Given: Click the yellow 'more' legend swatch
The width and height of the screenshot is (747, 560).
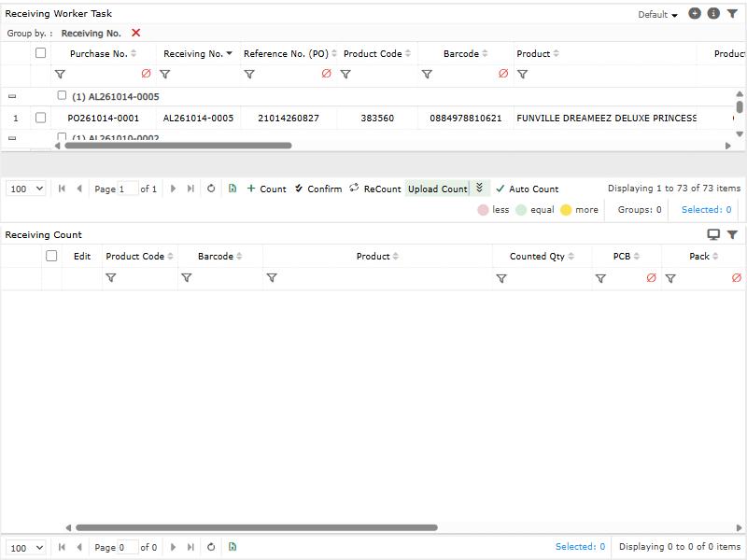Looking at the screenshot, I should (566, 210).
